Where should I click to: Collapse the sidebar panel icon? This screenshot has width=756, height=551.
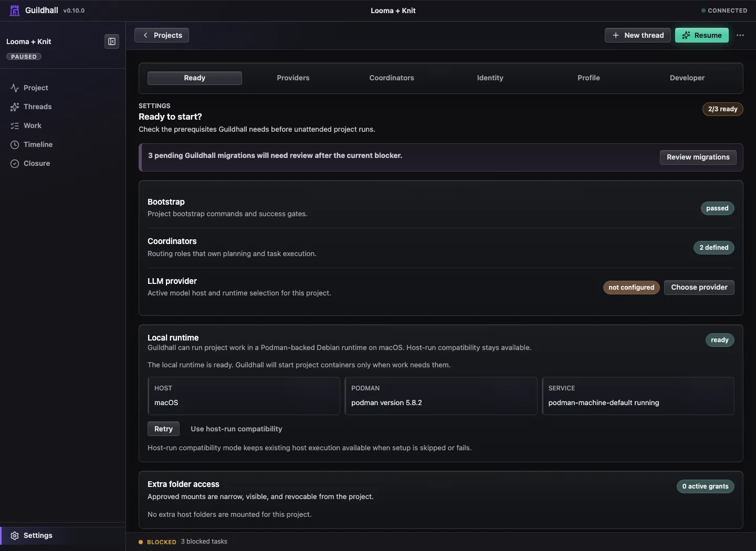pyautogui.click(x=112, y=41)
